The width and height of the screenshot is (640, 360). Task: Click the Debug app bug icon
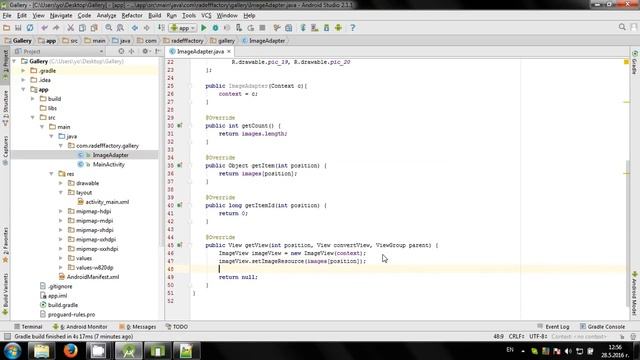[x=216, y=28]
